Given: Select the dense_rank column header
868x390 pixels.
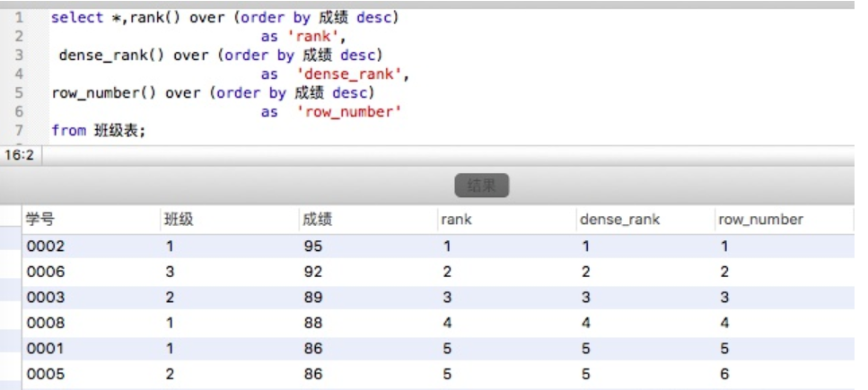Looking at the screenshot, I should (644, 220).
